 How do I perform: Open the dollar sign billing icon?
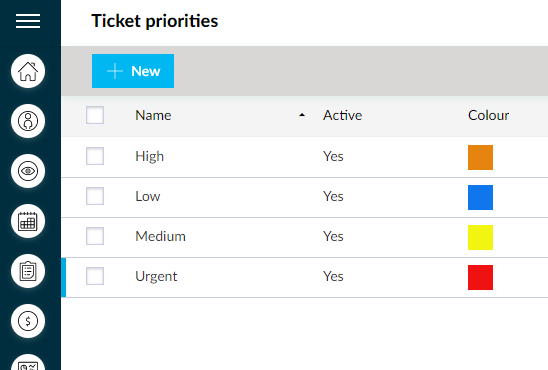tap(28, 321)
